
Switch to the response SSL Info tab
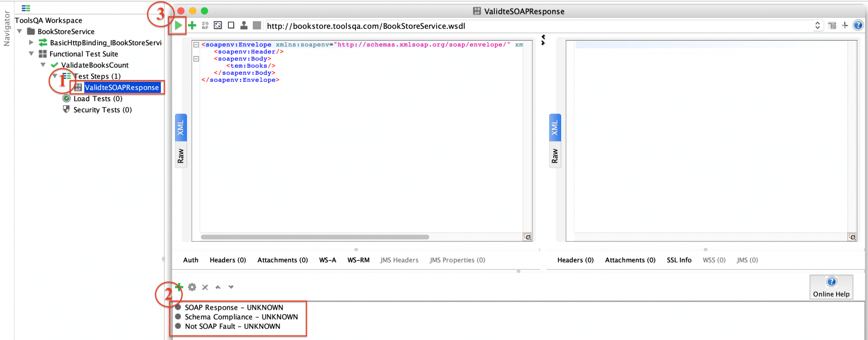click(679, 260)
